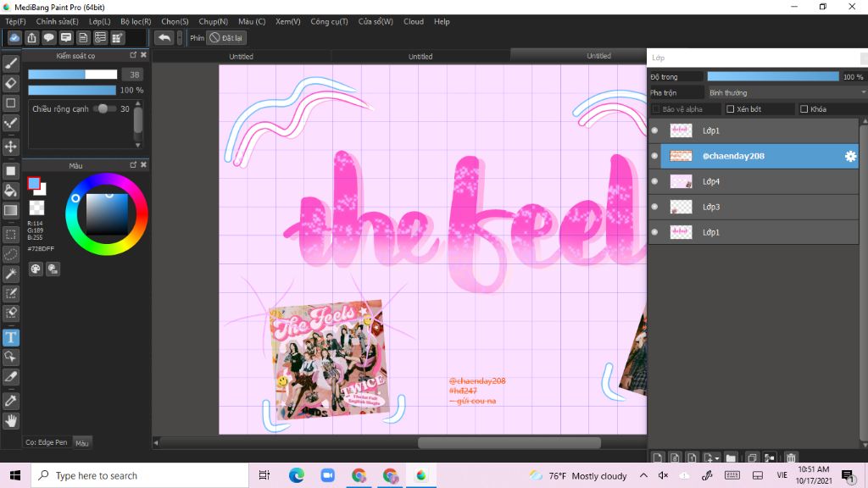This screenshot has width=868, height=488.
Task: Close the Kiểm soát cọ panel
Action: 144,55
